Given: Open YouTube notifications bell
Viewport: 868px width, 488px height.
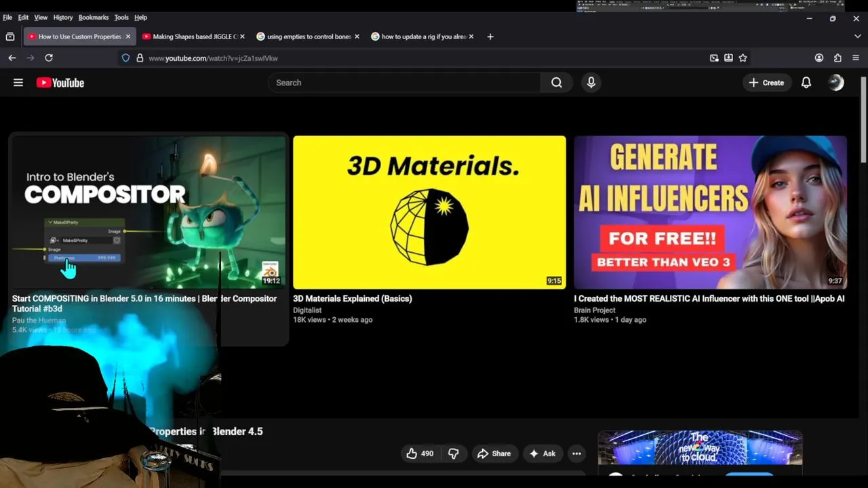Looking at the screenshot, I should (x=806, y=83).
